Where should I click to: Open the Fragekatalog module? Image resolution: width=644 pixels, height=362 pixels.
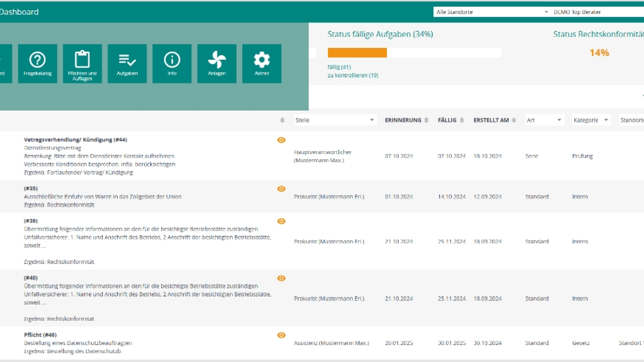38,64
